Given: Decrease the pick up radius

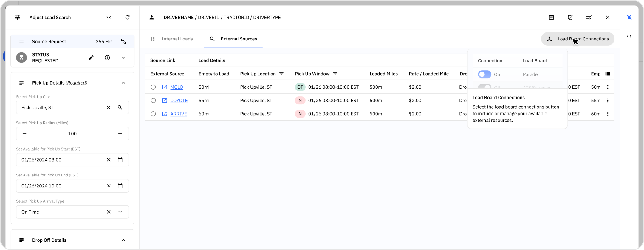Looking at the screenshot, I should (24, 134).
